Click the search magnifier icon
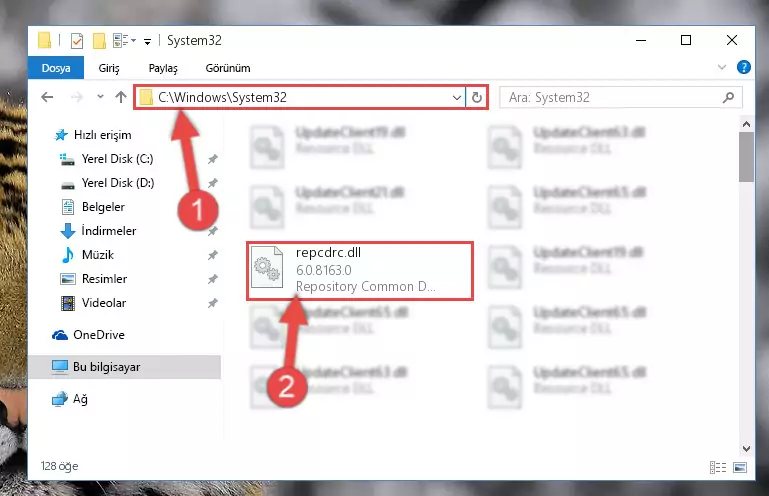The image size is (769, 496). [728, 97]
